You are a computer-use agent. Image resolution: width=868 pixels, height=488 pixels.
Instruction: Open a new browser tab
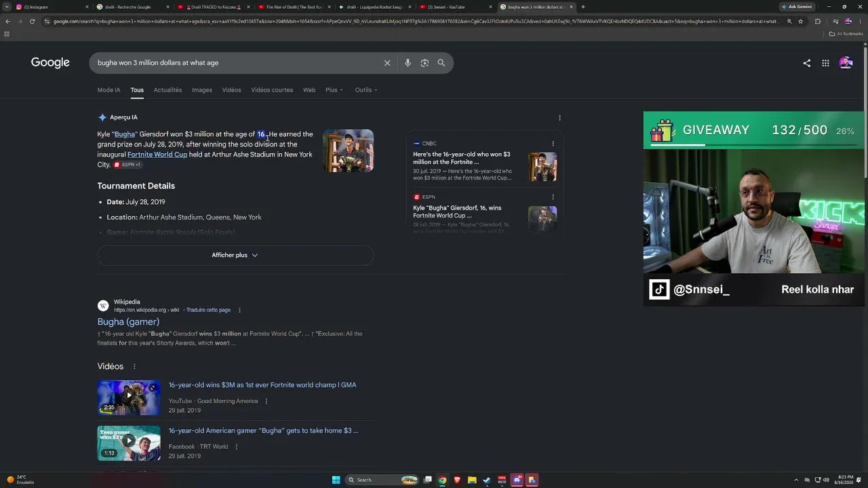pos(583,7)
